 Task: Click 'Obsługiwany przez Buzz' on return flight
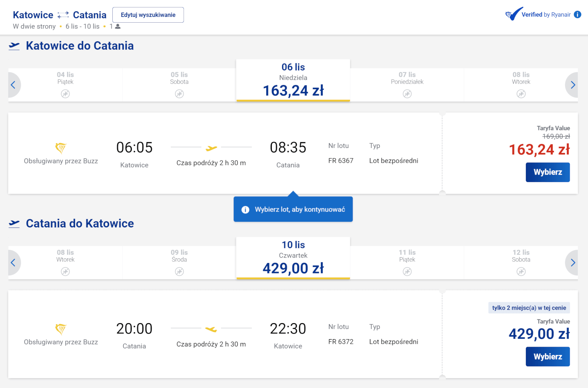click(61, 342)
